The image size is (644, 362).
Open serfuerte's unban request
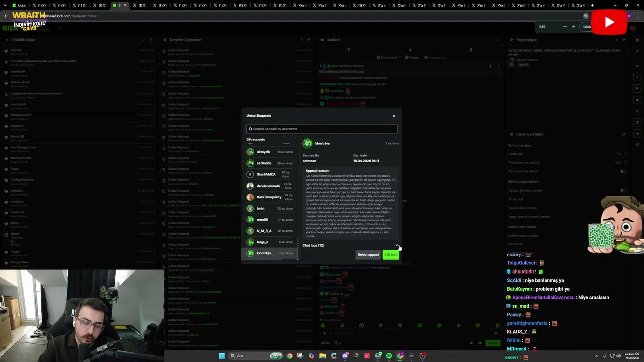click(x=270, y=163)
